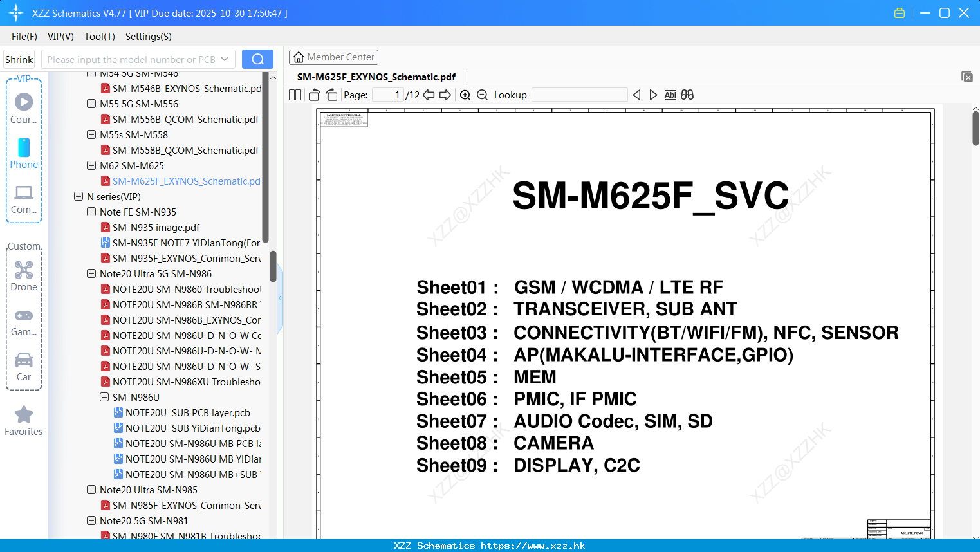Screen dimensions: 980x552
Task: Collapse the left panel with splitter arrow
Action: [280, 298]
